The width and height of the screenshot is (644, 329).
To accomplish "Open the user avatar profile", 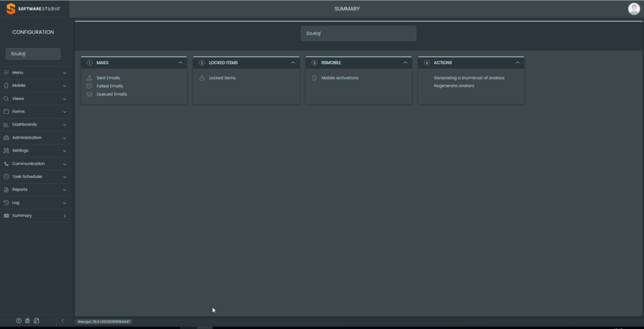I will (633, 8).
